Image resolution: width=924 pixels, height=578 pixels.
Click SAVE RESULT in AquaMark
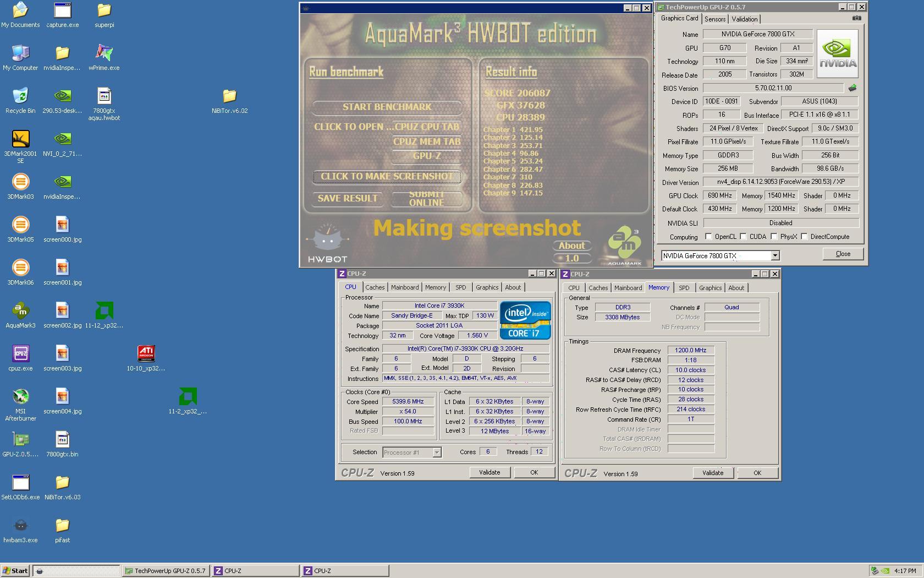pyautogui.click(x=348, y=199)
